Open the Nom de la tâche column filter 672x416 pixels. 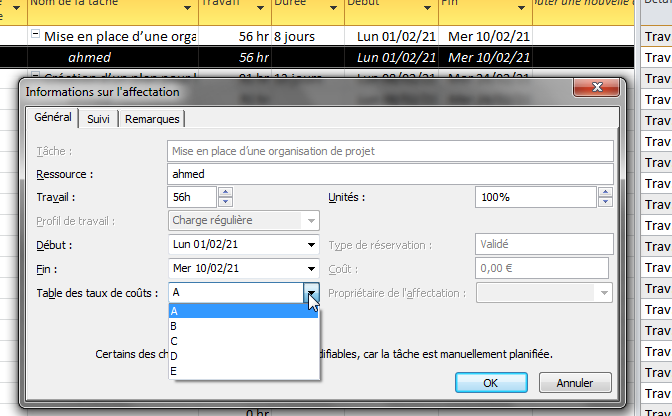[x=188, y=7]
